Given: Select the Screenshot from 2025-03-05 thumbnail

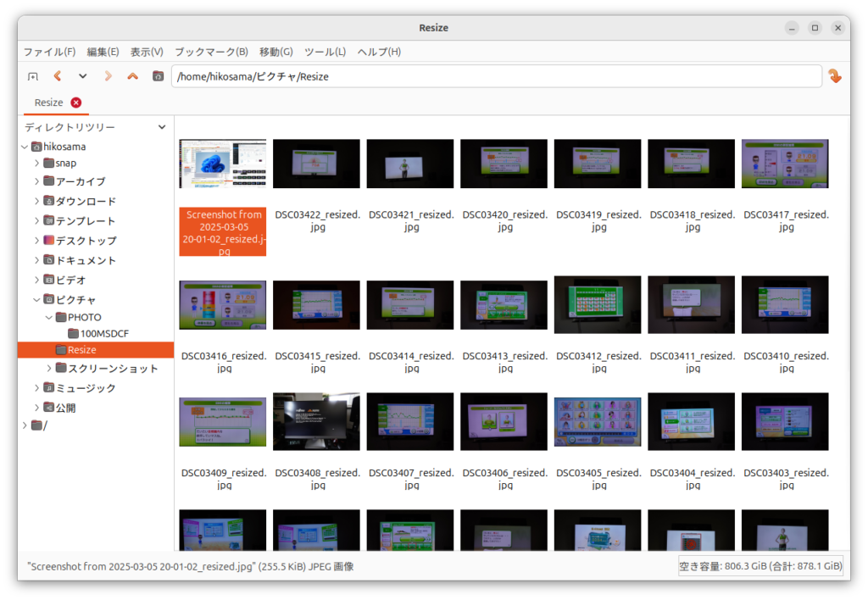Looking at the screenshot, I should click(223, 164).
